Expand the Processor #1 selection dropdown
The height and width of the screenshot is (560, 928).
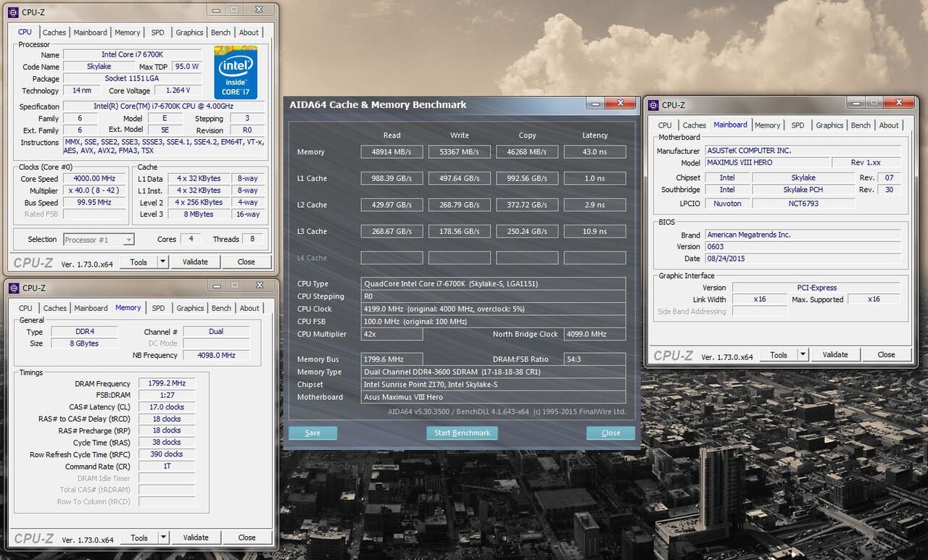[x=128, y=240]
